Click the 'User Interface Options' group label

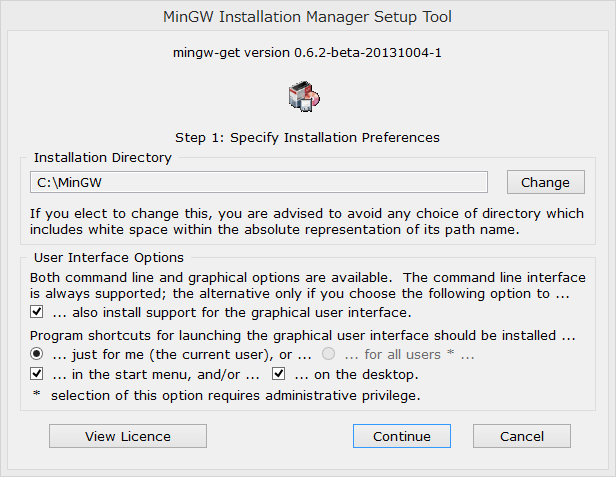tap(109, 258)
